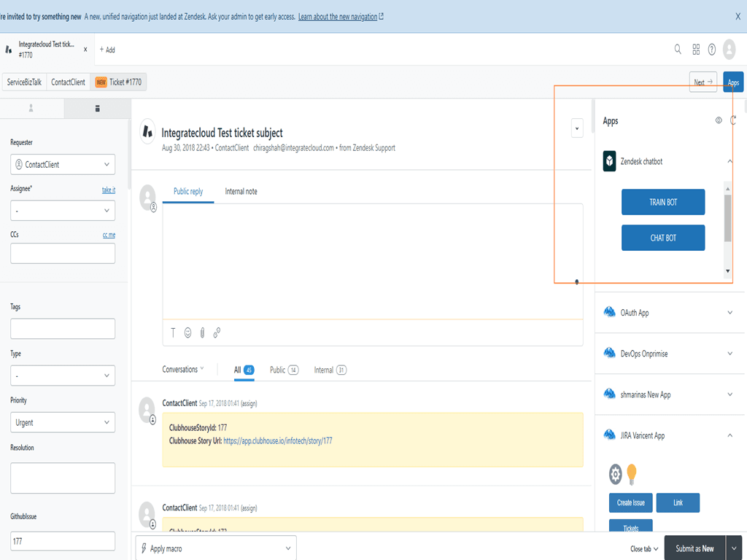
Task: Open the Assignee dropdown
Action: pyautogui.click(x=63, y=211)
